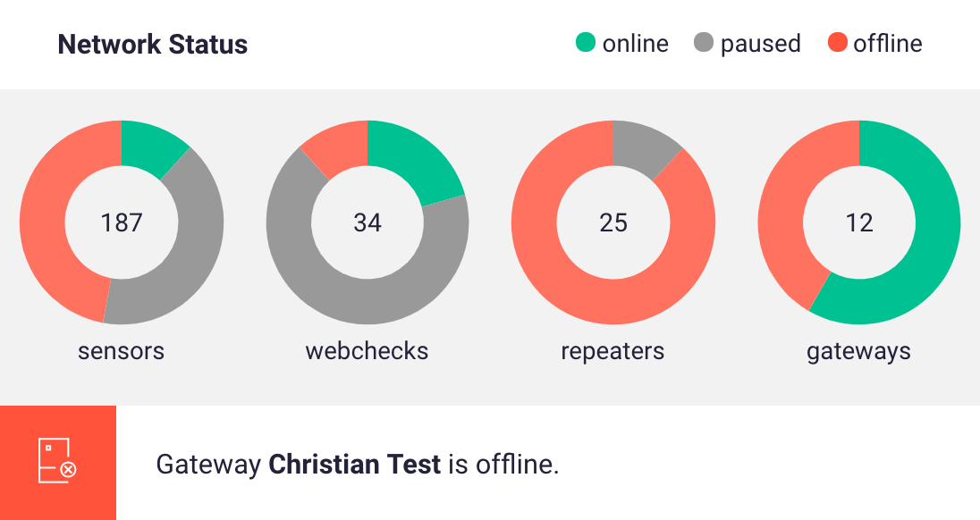Click the offline gateway alert icon
The height and width of the screenshot is (520, 980).
(57, 462)
